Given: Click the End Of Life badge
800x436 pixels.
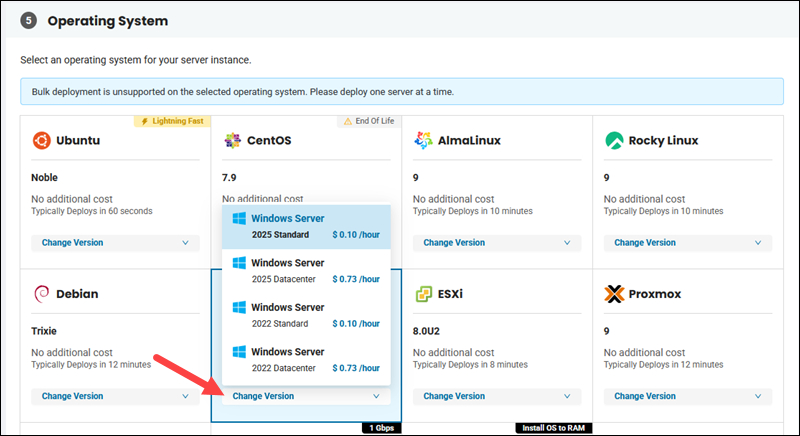Looking at the screenshot, I should pos(369,121).
